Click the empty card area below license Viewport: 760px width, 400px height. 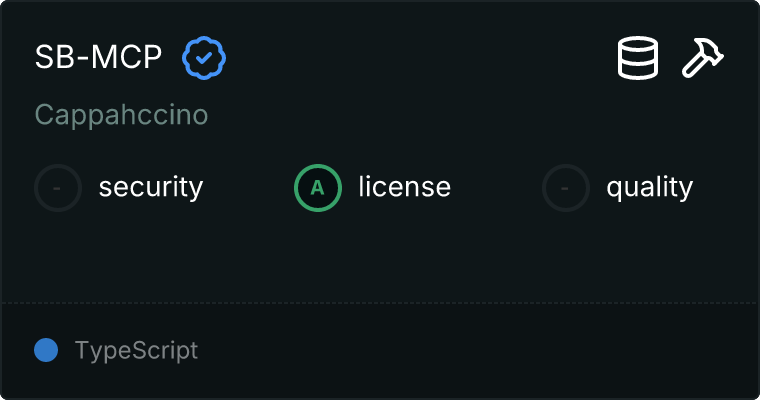point(380,255)
